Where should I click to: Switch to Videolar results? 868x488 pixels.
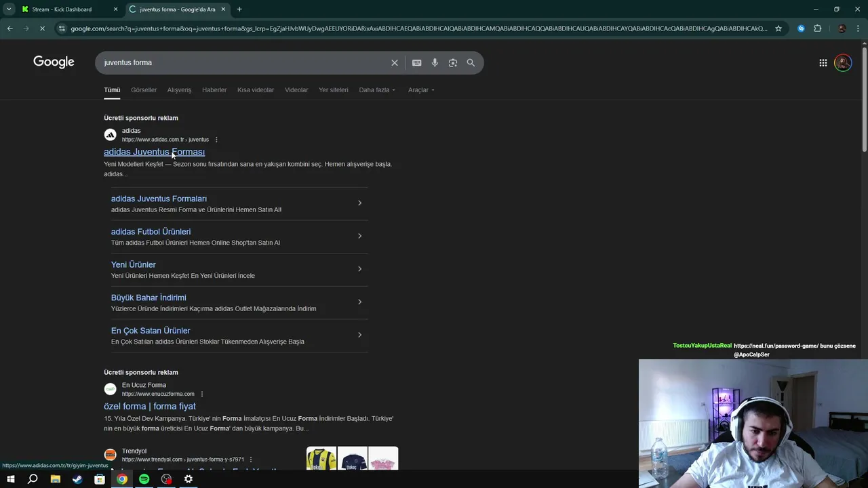pos(296,89)
